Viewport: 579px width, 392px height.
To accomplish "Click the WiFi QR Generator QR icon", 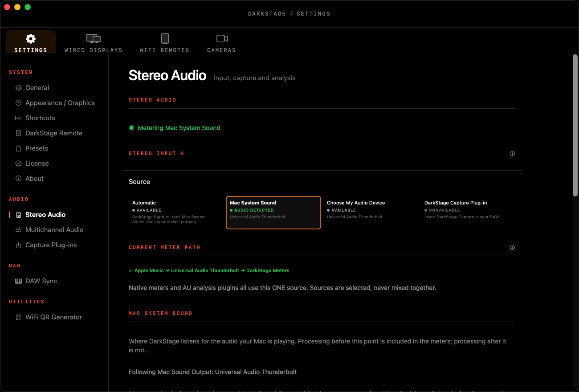I will pos(18,317).
